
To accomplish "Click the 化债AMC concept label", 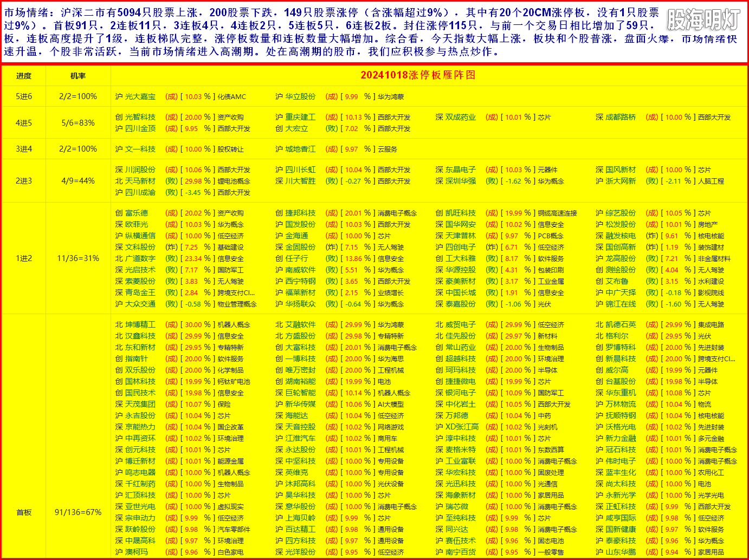I will tap(231, 96).
